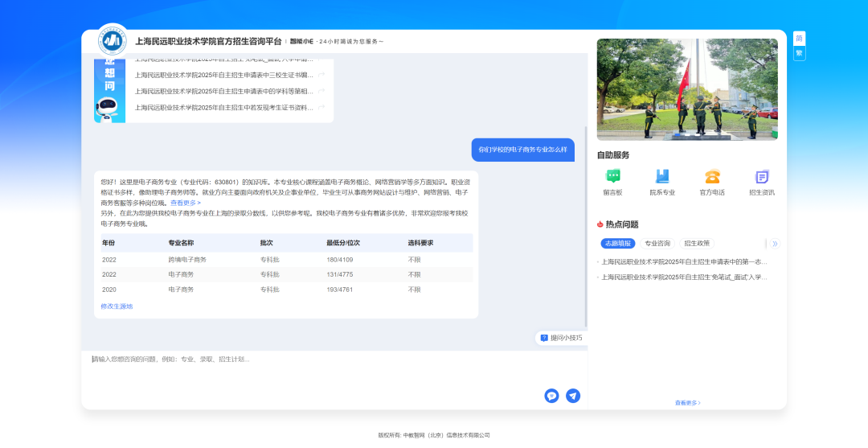Click the 24小时竭诚为您服务 tagline

pos(351,42)
